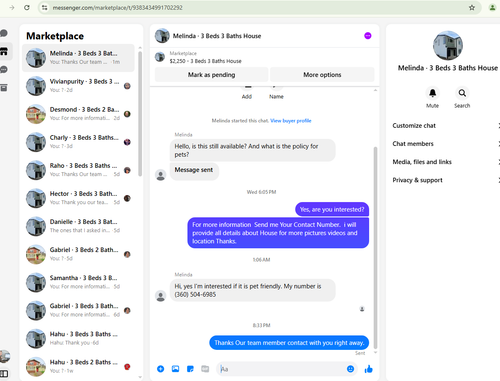This screenshot has height=381, width=500.
Task: Open Danielle - 3 Beds 3 Bat conversation
Action: [x=78, y=226]
